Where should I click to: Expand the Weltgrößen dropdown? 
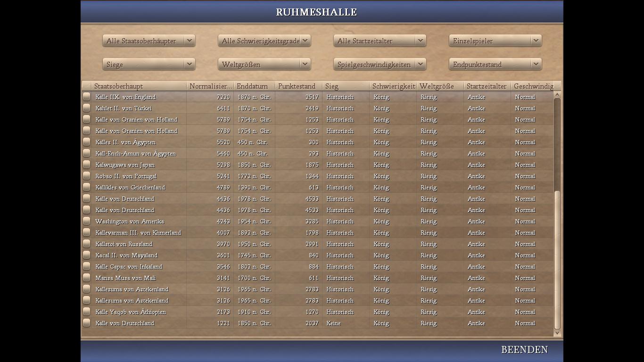pyautogui.click(x=264, y=65)
